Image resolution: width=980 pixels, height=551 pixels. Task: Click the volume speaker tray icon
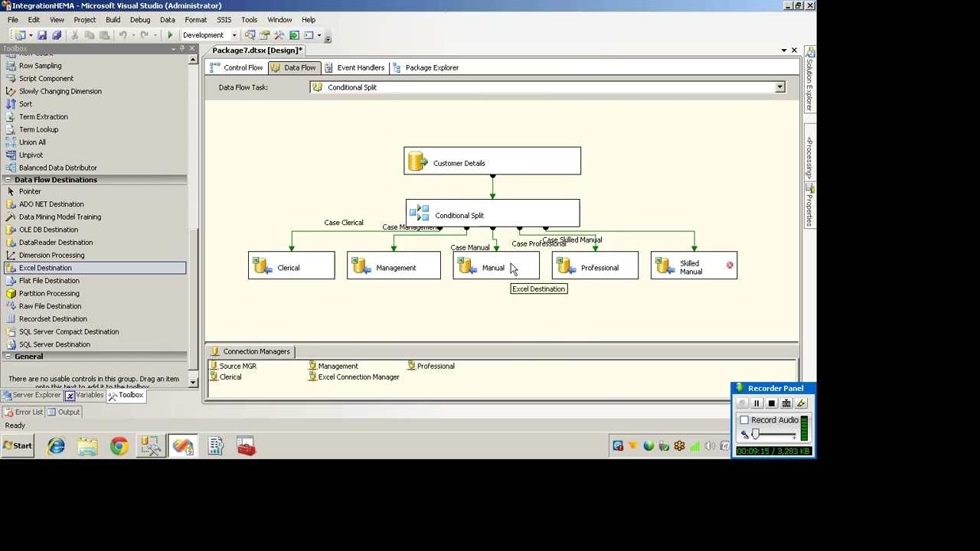[710, 446]
